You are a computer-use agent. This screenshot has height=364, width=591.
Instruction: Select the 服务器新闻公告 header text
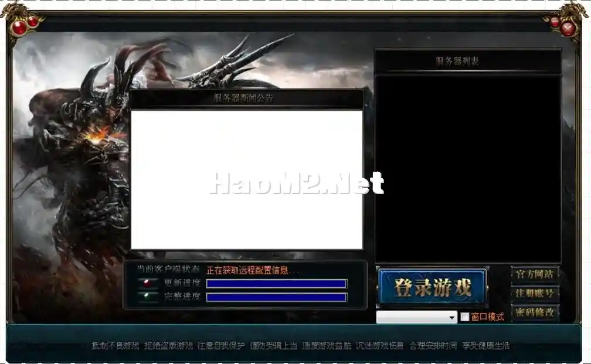243,98
